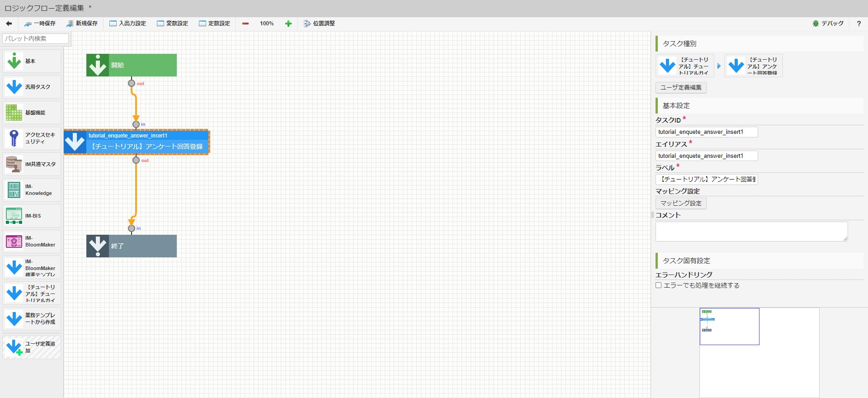Click the out port of 開始 node

[132, 83]
